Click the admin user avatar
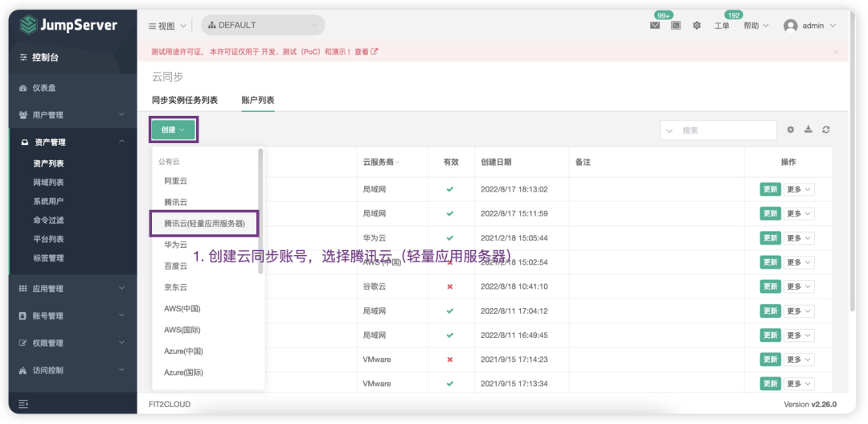 [x=791, y=26]
